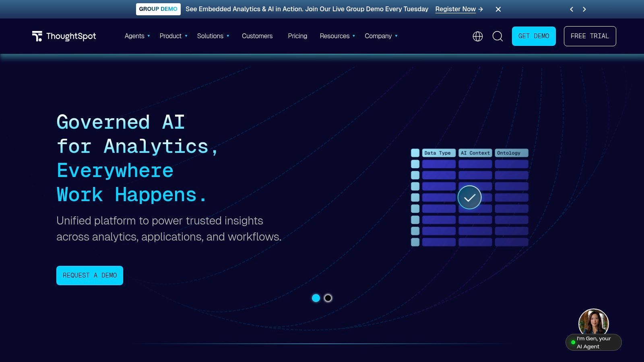The image size is (644, 362).
Task: Click the headline 'Governed AI'
Action: [x=121, y=122]
